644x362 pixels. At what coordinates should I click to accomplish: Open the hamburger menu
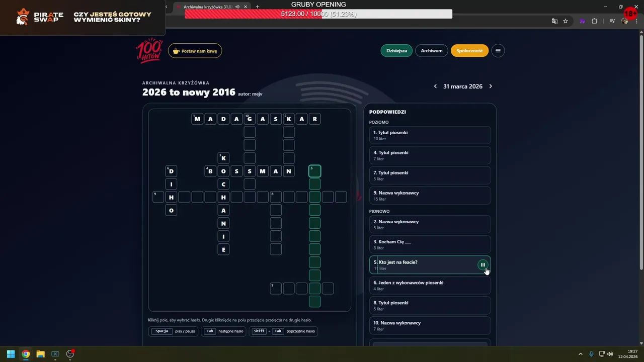click(x=498, y=51)
